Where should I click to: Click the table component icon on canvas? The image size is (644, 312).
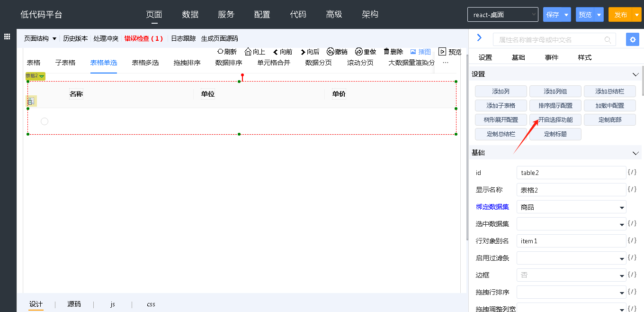(x=31, y=101)
